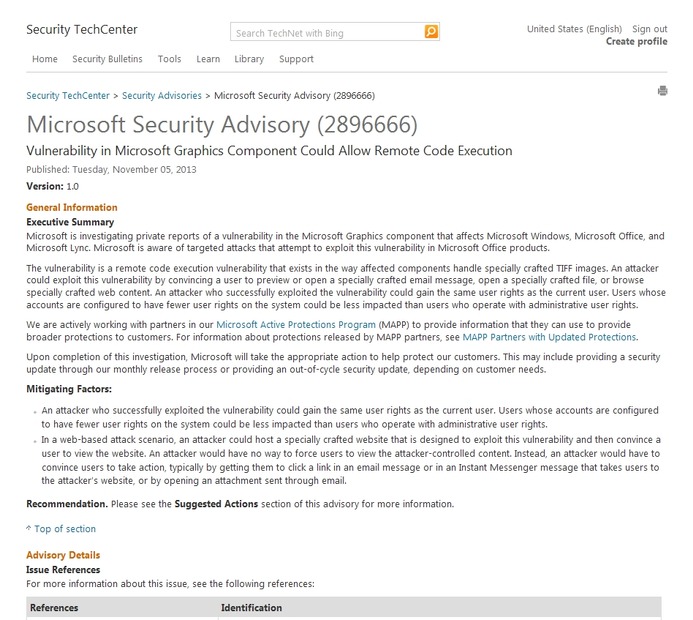693x620 pixels.
Task: Click the Microsoft Security Advisory (2896666) heading
Action: 222,125
